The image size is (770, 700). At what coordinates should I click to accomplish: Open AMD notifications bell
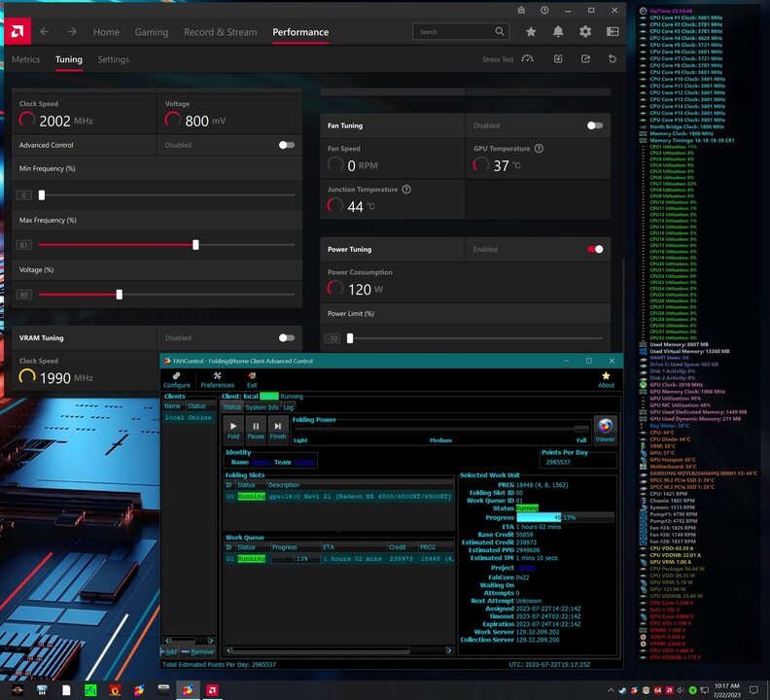[x=558, y=31]
